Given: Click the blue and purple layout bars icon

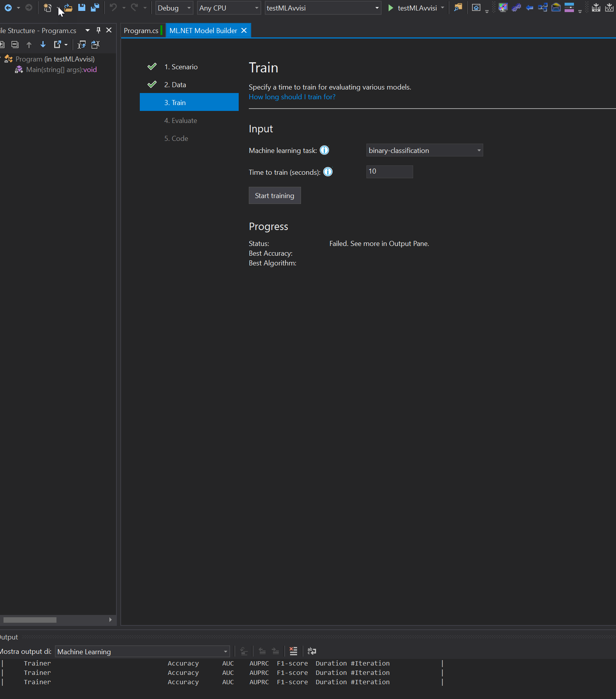Looking at the screenshot, I should [569, 7].
